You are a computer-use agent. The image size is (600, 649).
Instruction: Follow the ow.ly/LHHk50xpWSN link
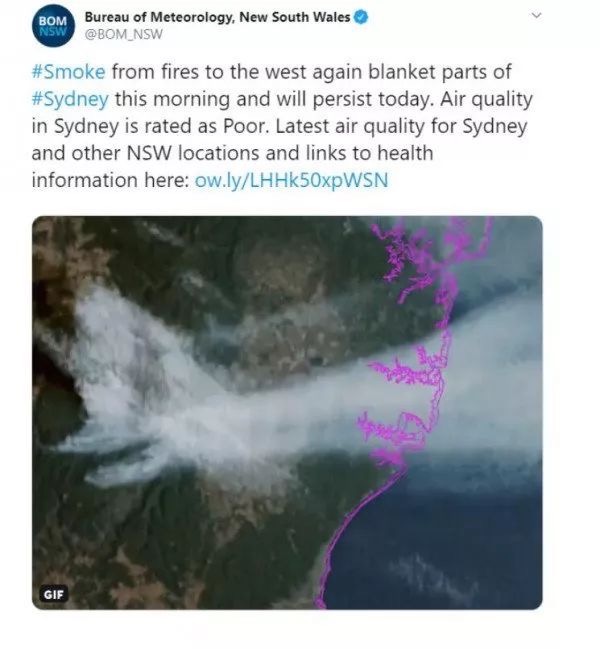(291, 180)
